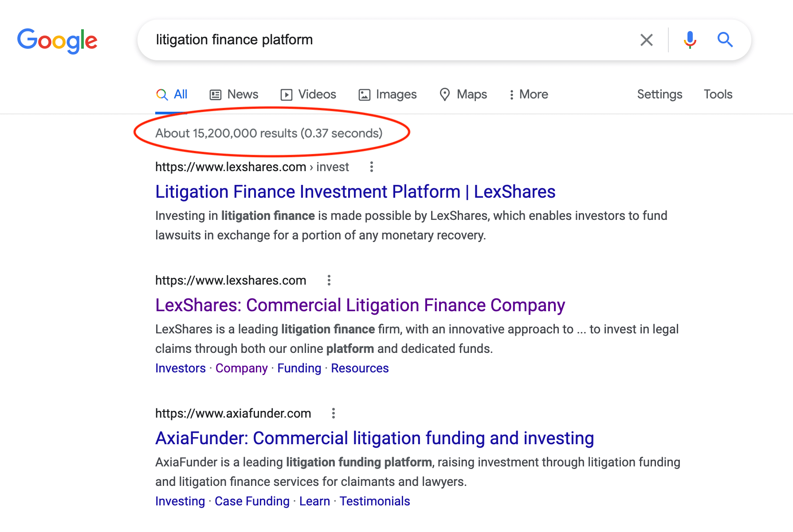The image size is (793, 532).
Task: Expand the More search categories menu
Action: pos(528,94)
